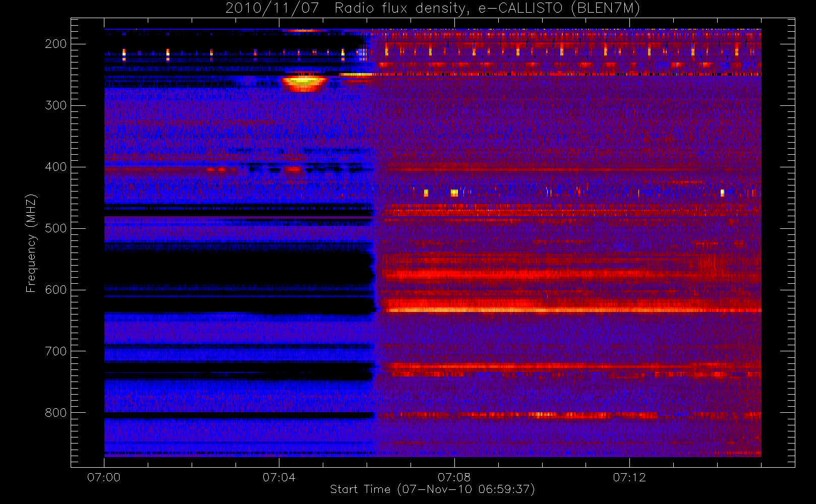816x504 pixels.
Task: Click the 300 frequency tick label
Action: click(56, 105)
